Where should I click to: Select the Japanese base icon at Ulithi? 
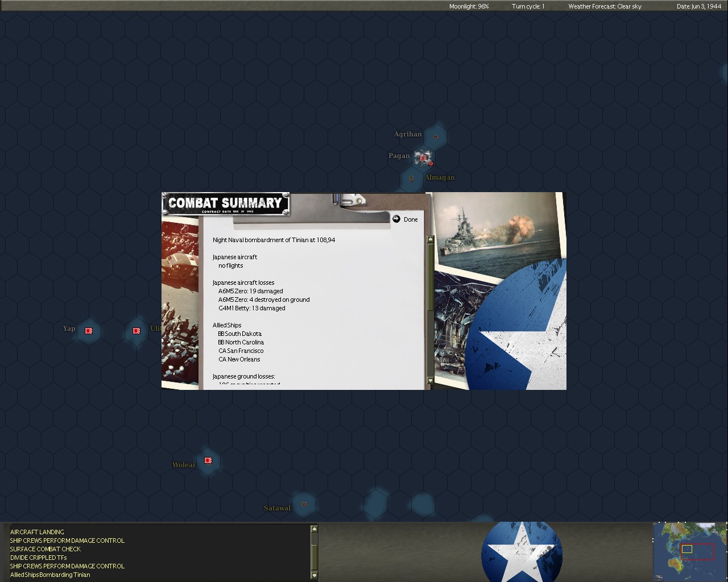[x=136, y=331]
